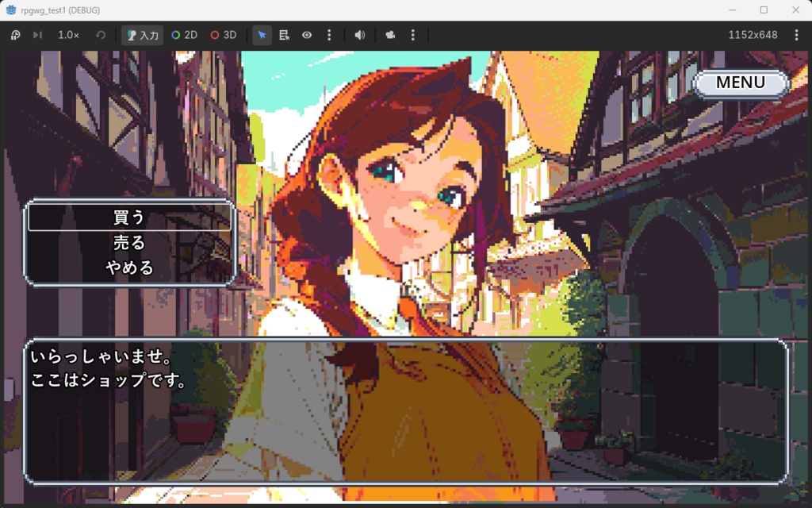
Task: Toggle the camera override icon
Action: tap(390, 35)
